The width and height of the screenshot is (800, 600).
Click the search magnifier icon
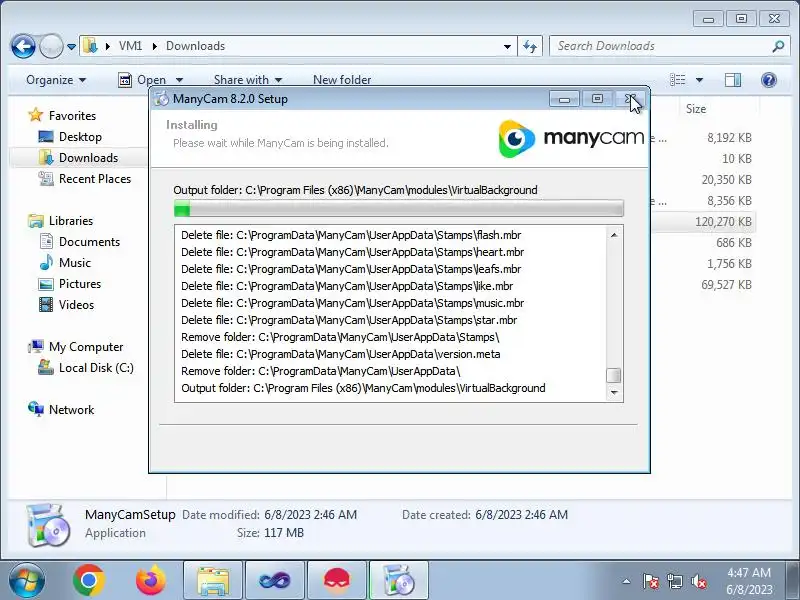tap(778, 46)
